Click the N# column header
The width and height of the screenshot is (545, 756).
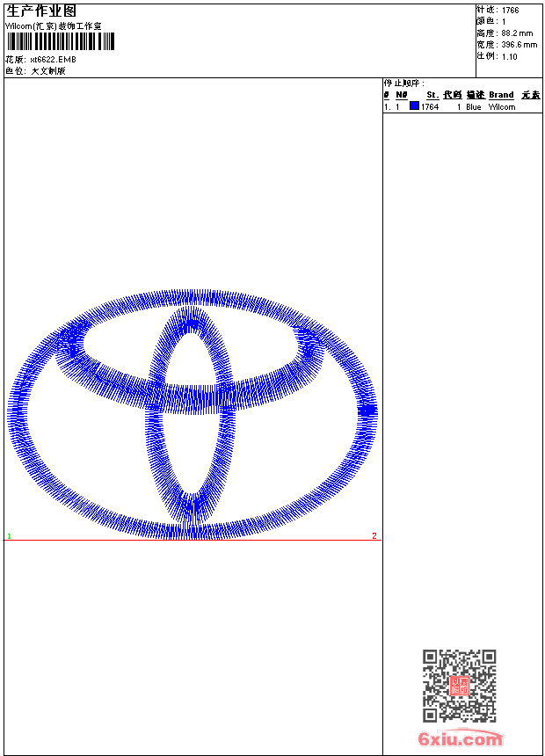pyautogui.click(x=401, y=95)
